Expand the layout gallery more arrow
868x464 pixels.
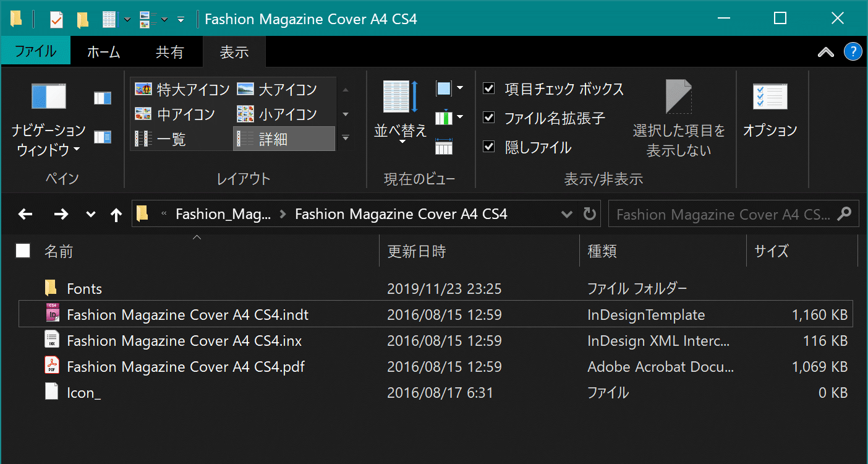(346, 138)
